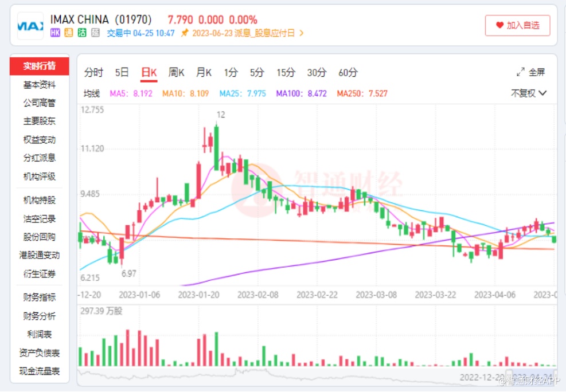566x392 pixels.
Task: Click the timeline range slider below volume
Action: pyautogui.click(x=317, y=376)
